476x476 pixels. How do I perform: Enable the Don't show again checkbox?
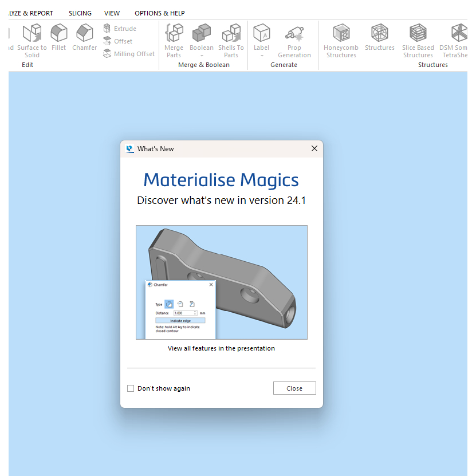point(131,388)
